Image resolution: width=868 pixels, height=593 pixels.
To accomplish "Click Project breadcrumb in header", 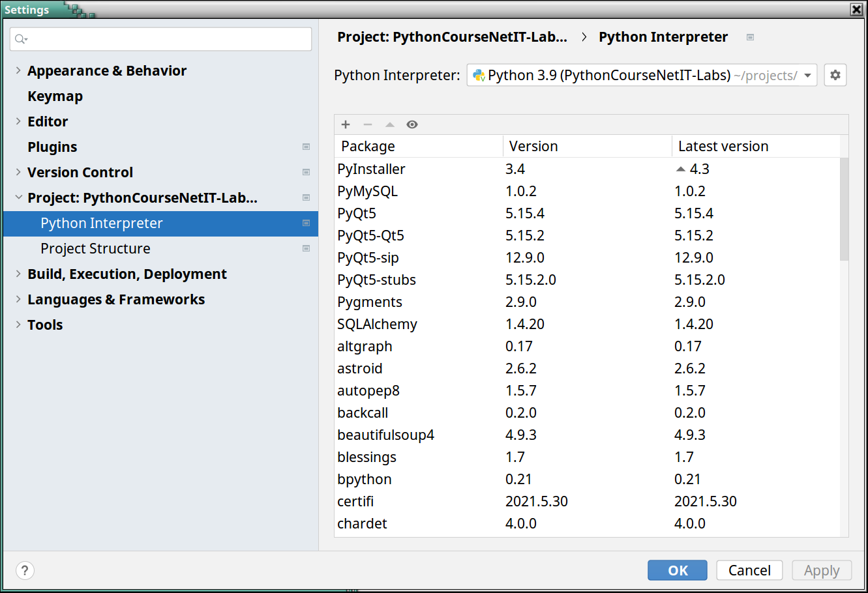I will 452,37.
